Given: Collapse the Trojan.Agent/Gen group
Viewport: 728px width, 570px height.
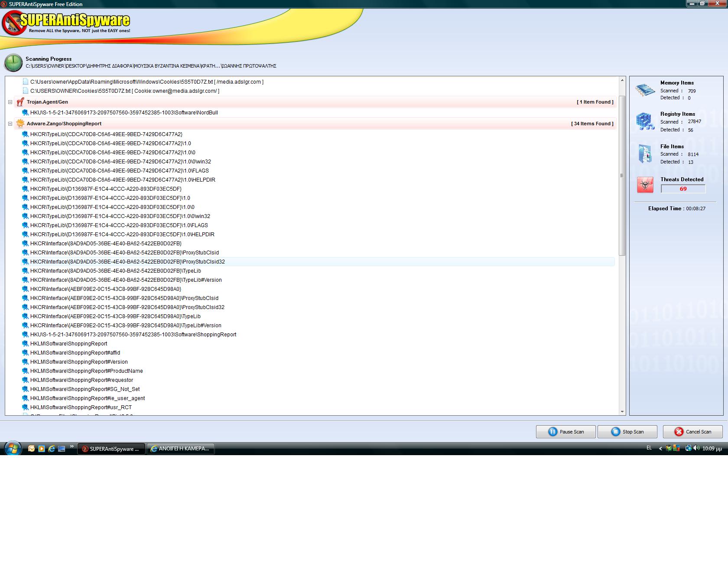Looking at the screenshot, I should [x=10, y=102].
